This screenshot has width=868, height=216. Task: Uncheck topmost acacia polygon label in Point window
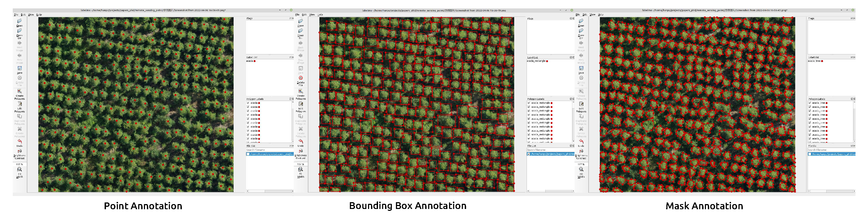click(x=248, y=103)
